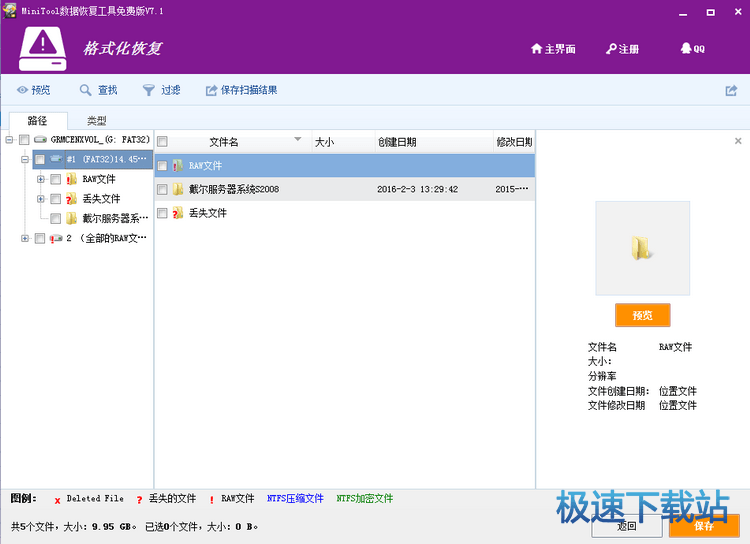Click 丢失文件 folder icon in file list
Screen dimensions: 750x544
[177, 213]
